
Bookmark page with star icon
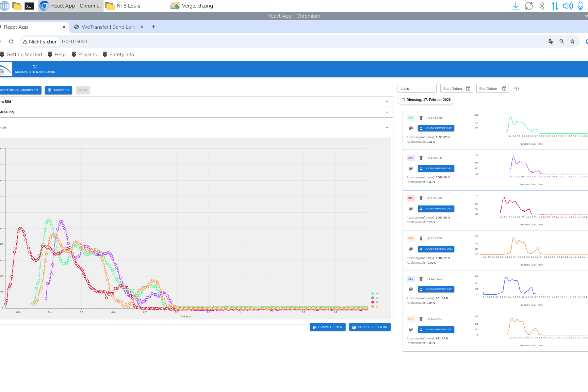click(x=572, y=41)
